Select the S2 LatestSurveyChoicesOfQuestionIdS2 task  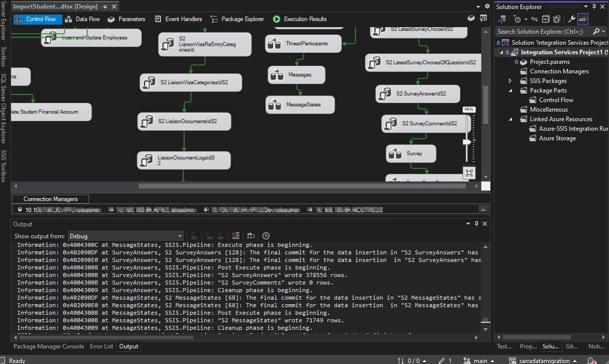[422, 62]
